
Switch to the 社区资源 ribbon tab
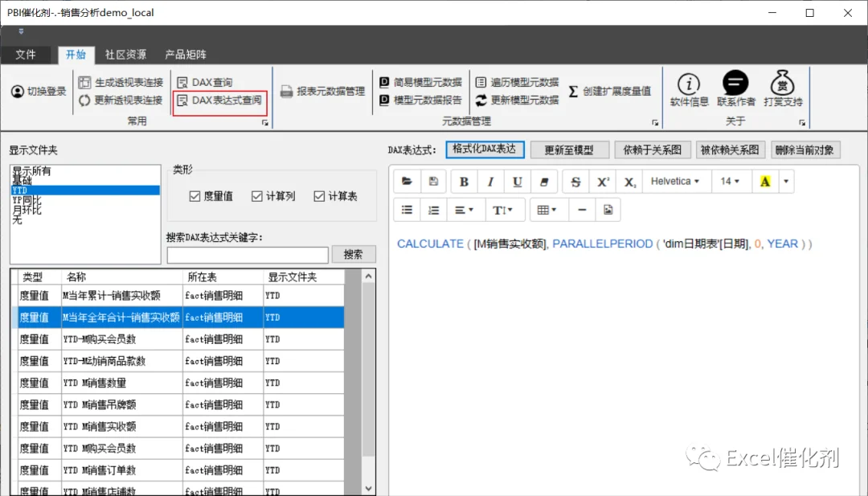pyautogui.click(x=125, y=54)
